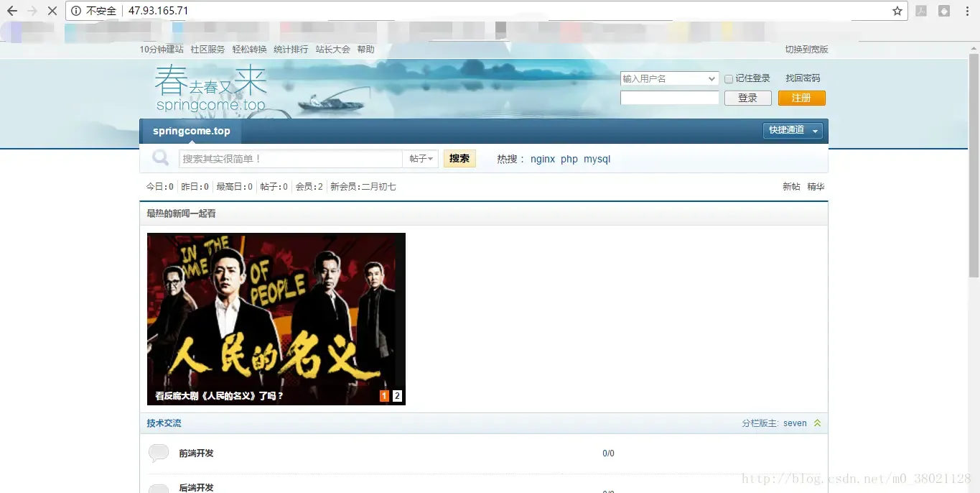The width and height of the screenshot is (980, 493).
Task: Open new member 二月初七 profile
Action: 378,187
